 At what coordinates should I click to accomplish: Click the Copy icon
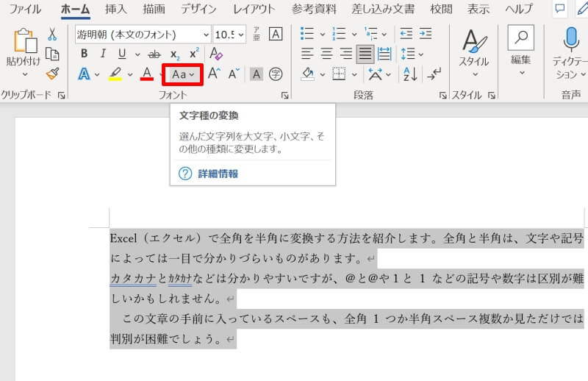click(x=52, y=54)
